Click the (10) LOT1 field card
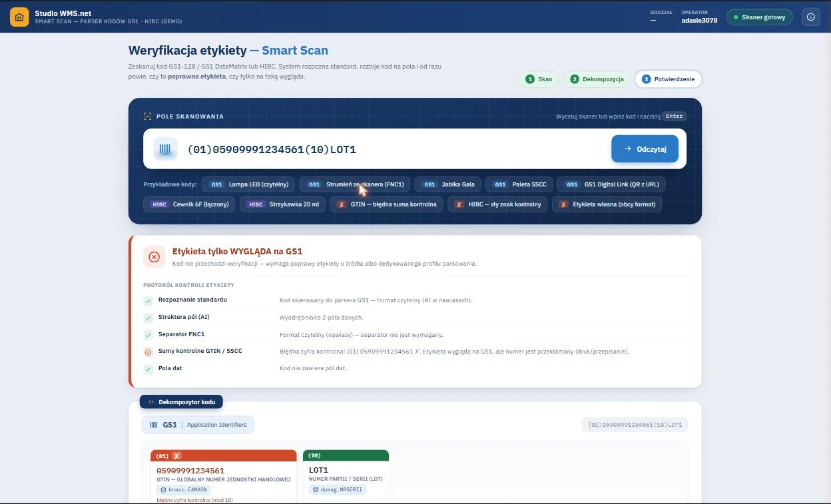 click(x=346, y=475)
